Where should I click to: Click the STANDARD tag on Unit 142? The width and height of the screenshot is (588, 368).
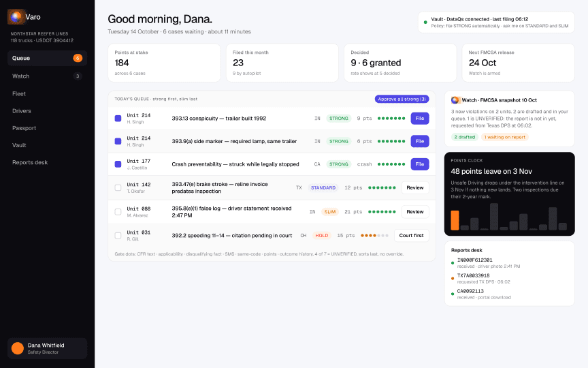coord(323,188)
